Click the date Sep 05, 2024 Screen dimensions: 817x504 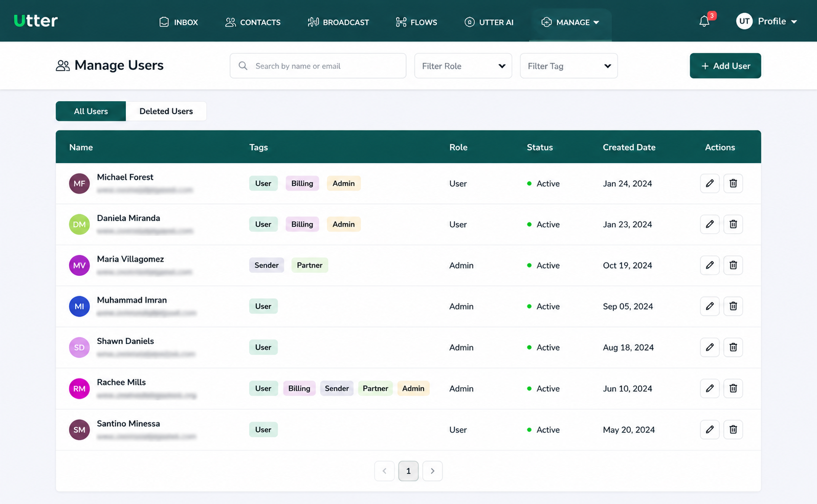pos(628,306)
